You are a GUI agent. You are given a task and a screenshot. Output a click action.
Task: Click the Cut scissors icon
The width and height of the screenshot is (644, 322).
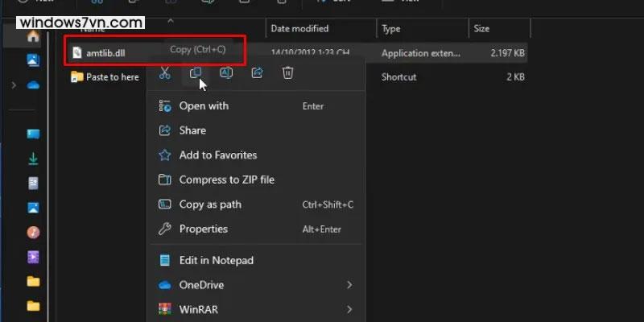pos(164,73)
